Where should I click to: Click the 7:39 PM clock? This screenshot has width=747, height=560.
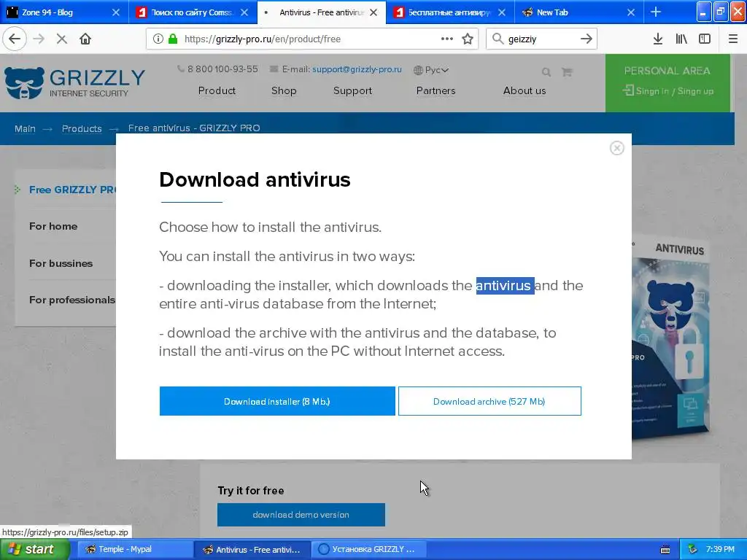[720, 550]
